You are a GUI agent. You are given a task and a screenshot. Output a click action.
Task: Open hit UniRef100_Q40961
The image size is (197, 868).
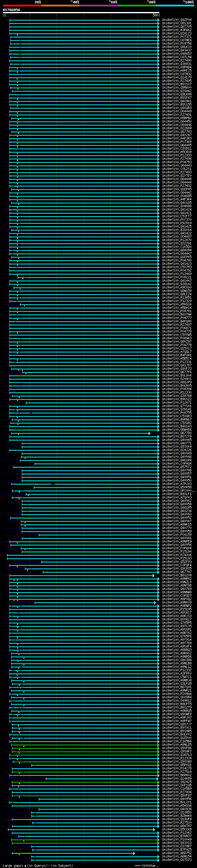tap(177, 101)
